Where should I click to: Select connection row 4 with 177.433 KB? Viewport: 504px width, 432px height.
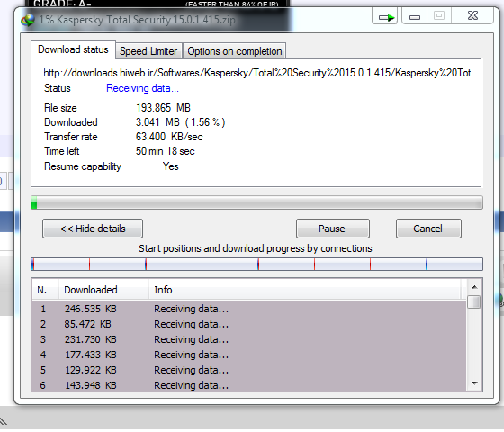pos(248,355)
